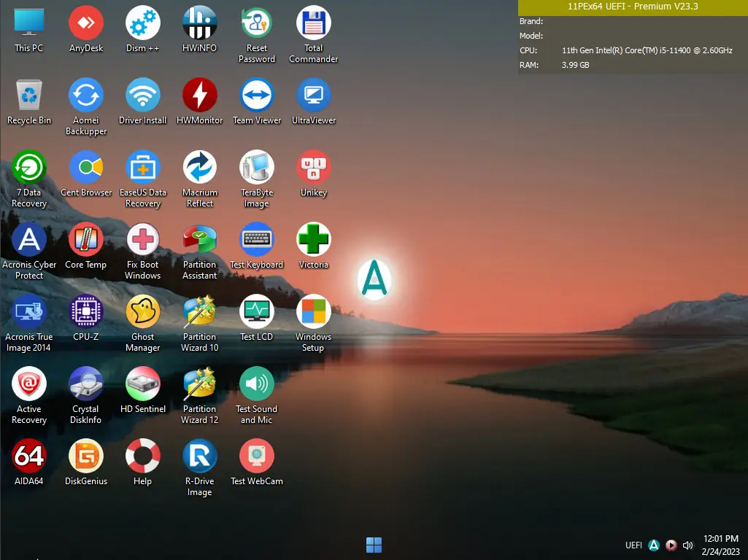Image resolution: width=748 pixels, height=560 pixels.
Task: Click the RAM 3.99 GB value
Action: [575, 65]
